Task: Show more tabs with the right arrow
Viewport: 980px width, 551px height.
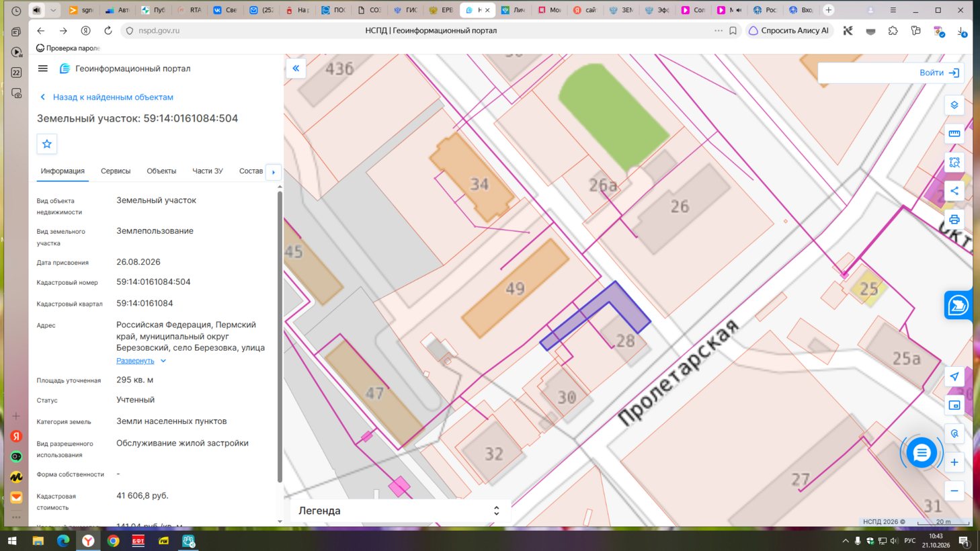Action: (x=274, y=172)
